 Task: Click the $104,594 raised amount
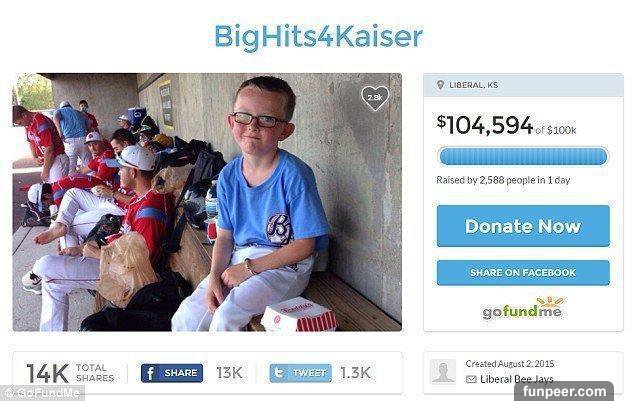[x=485, y=125]
